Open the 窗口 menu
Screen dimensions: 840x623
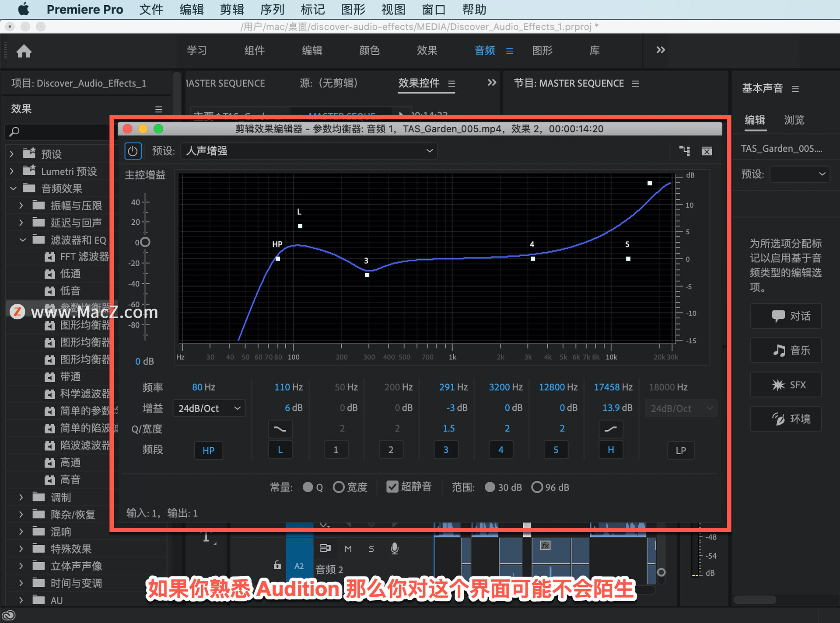point(434,9)
